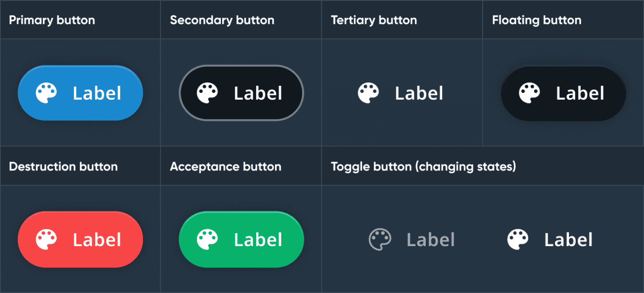Screen dimensions: 644x293
Task: Click the palette icon in the outlined secondary button
Action: pyautogui.click(x=207, y=93)
